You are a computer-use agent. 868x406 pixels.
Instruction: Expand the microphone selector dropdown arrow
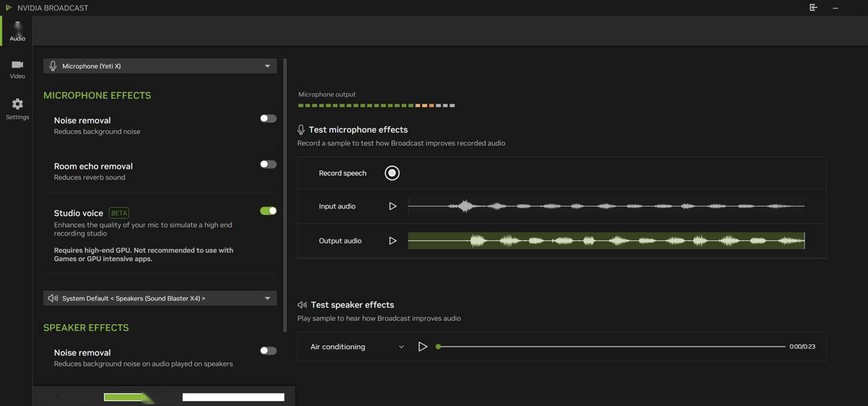pyautogui.click(x=268, y=66)
